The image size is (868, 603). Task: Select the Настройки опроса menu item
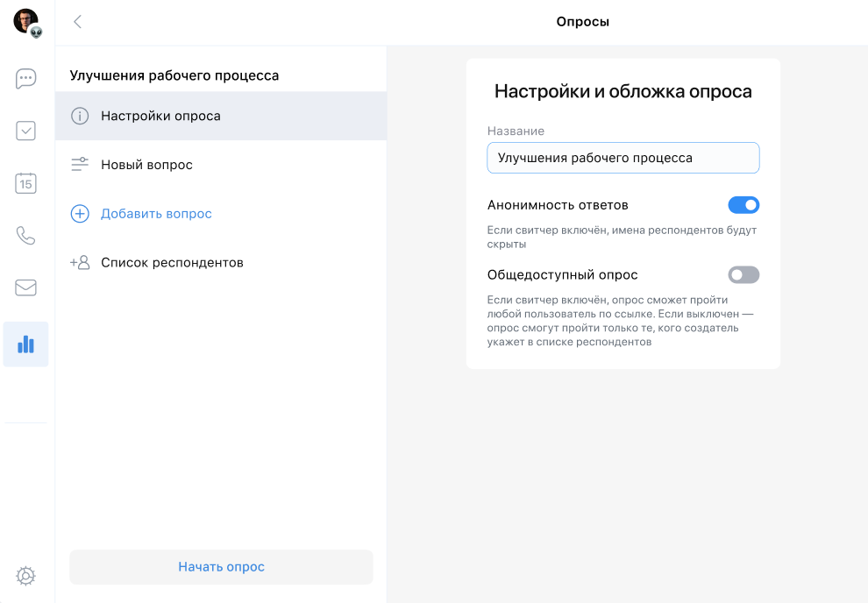(160, 116)
